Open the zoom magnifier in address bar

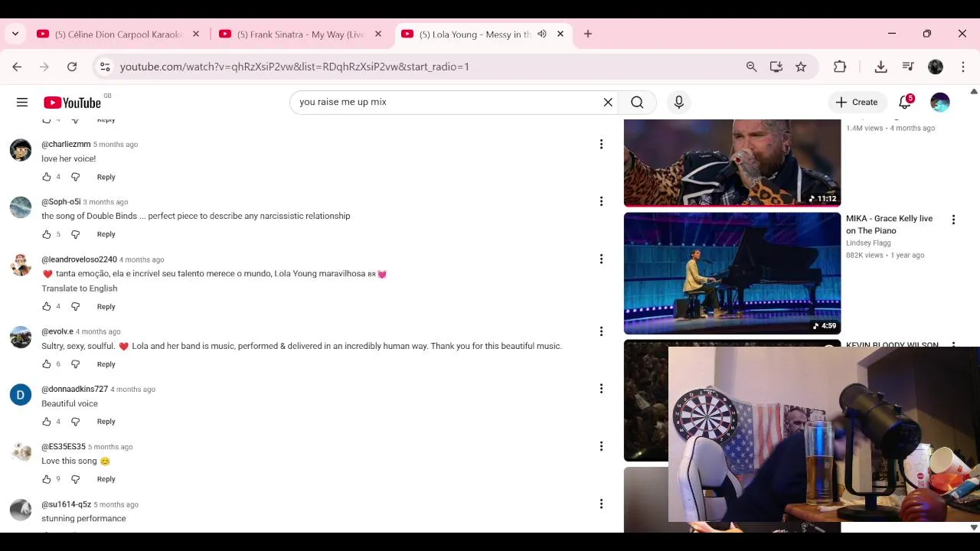[752, 67]
